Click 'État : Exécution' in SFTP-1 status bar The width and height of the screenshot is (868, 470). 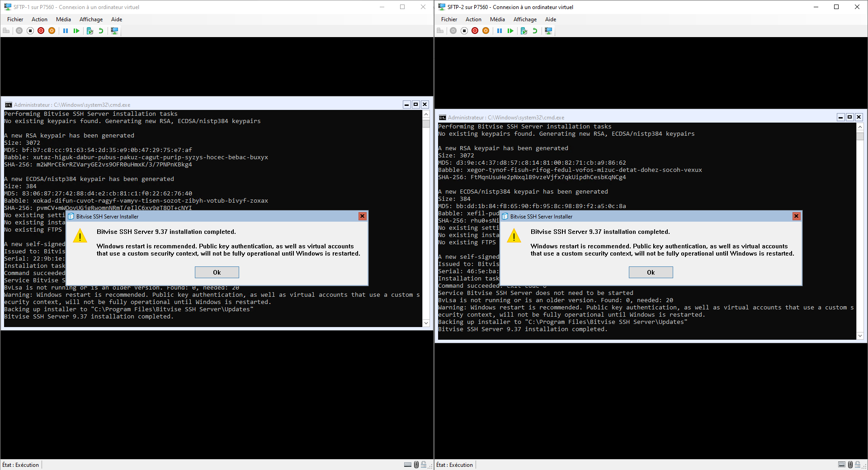[x=21, y=465]
